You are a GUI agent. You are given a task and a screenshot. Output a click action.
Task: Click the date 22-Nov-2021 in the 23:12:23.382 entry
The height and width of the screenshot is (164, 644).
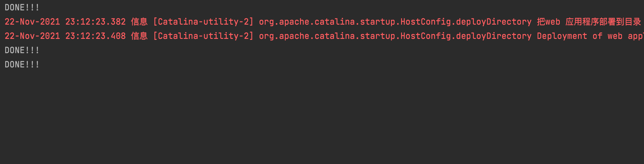pyautogui.click(x=32, y=22)
